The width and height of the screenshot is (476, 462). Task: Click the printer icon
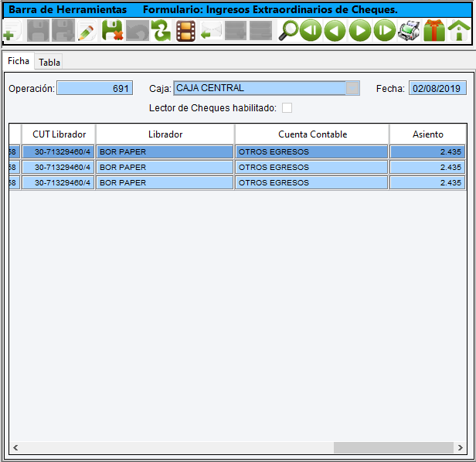tap(409, 31)
